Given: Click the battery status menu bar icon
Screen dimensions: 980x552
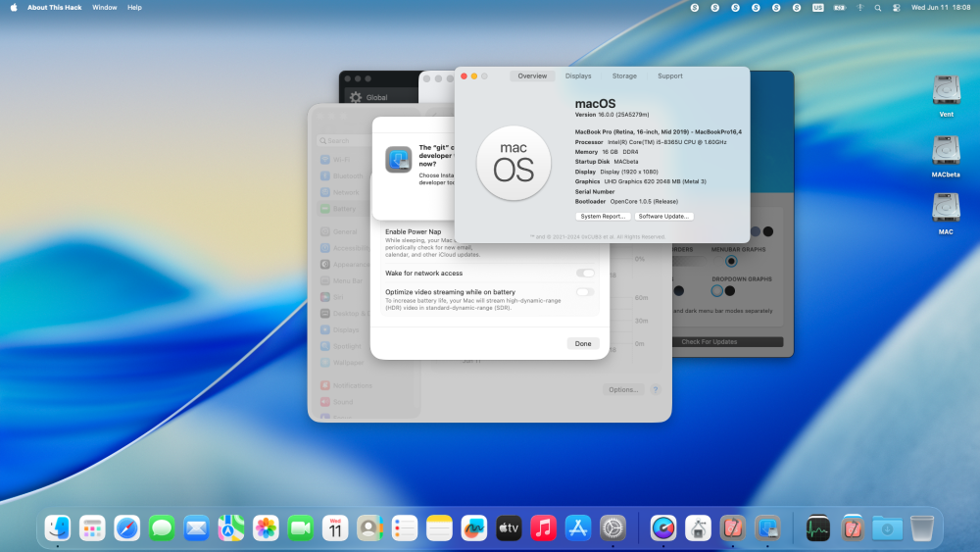Looking at the screenshot, I should (839, 8).
